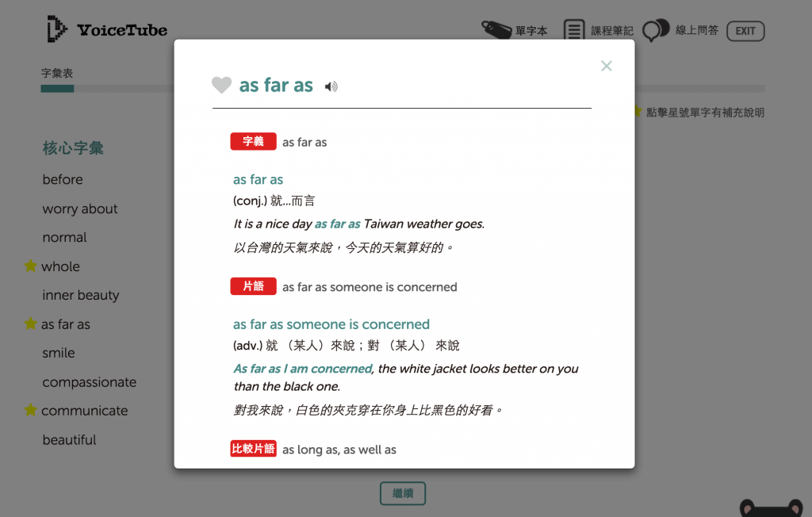Click the star icon beside the supplementary note
The width and height of the screenshot is (812, 517).
[637, 111]
